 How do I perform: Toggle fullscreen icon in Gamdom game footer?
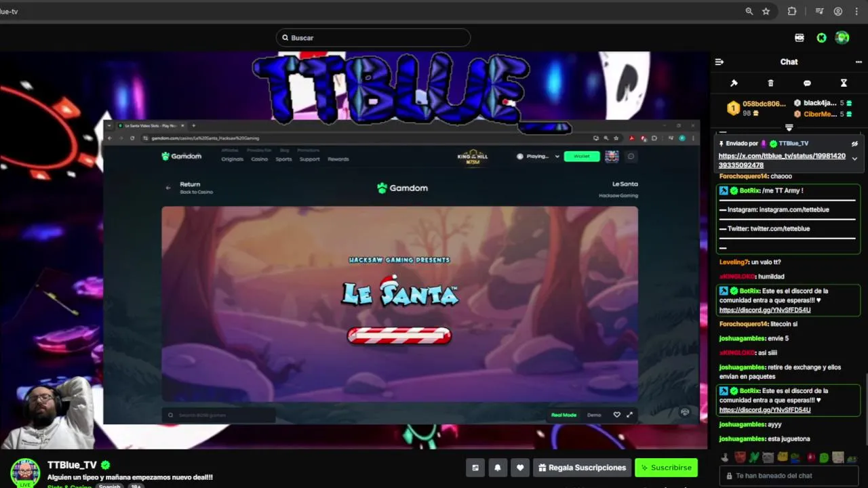click(x=629, y=415)
